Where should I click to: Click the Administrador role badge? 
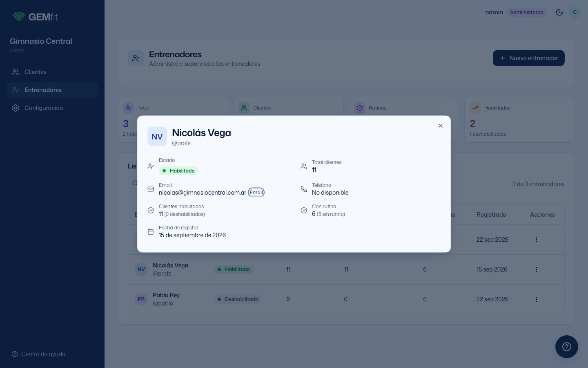point(527,12)
